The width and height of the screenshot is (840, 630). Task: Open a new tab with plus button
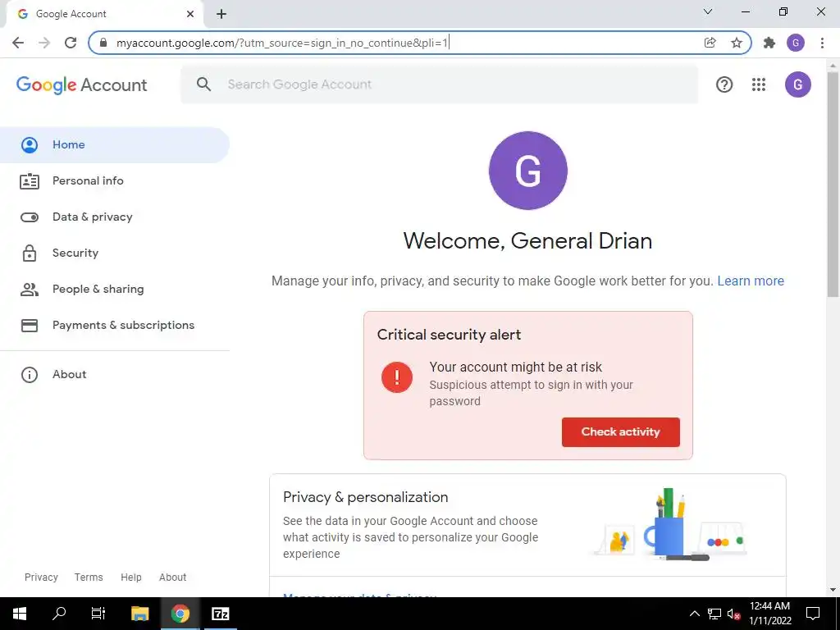[221, 14]
